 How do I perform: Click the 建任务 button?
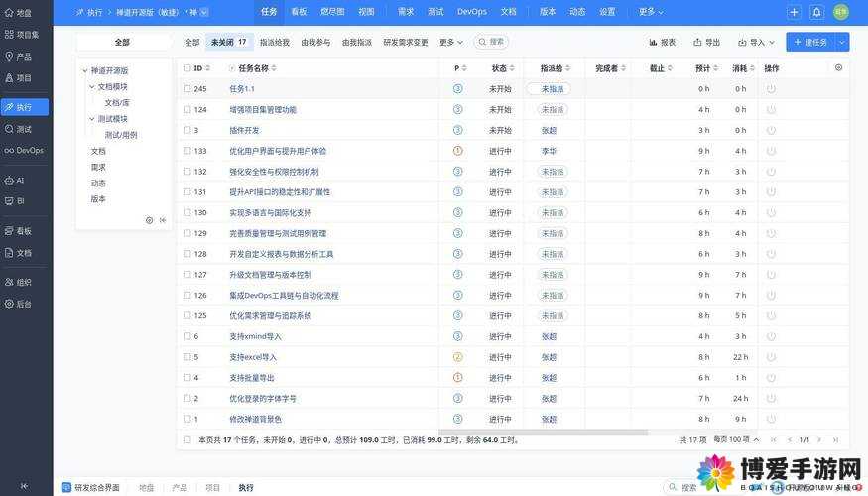(810, 42)
